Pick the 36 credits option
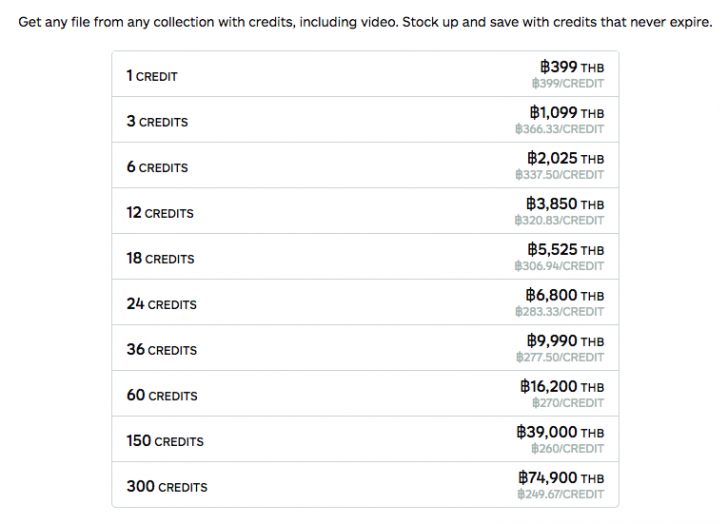 coord(365,348)
